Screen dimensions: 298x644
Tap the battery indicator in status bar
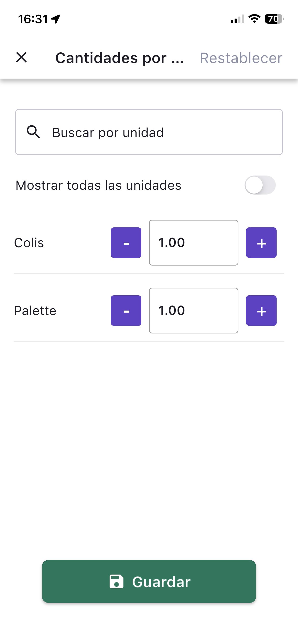[274, 19]
